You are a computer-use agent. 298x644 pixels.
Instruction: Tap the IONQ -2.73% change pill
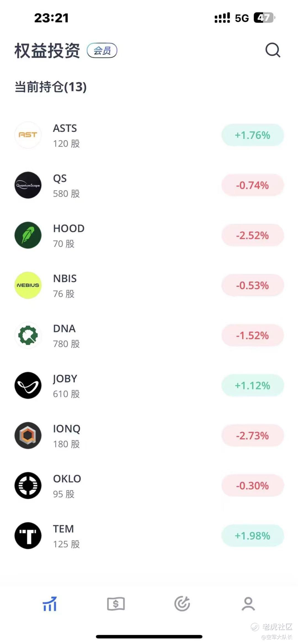pos(252,435)
